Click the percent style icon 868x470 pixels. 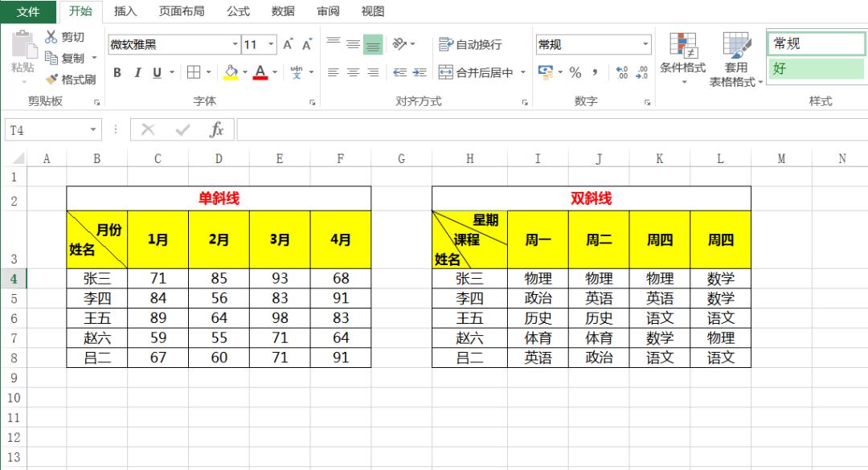click(x=575, y=72)
